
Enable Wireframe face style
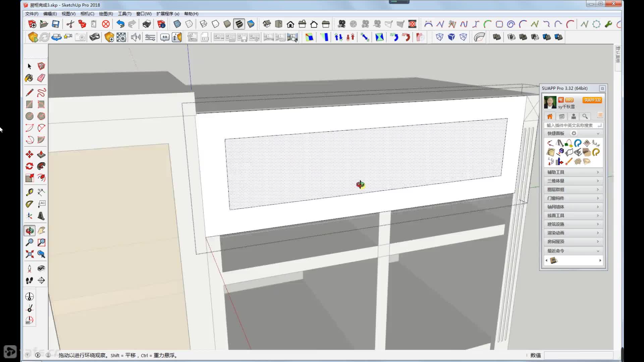[203, 24]
